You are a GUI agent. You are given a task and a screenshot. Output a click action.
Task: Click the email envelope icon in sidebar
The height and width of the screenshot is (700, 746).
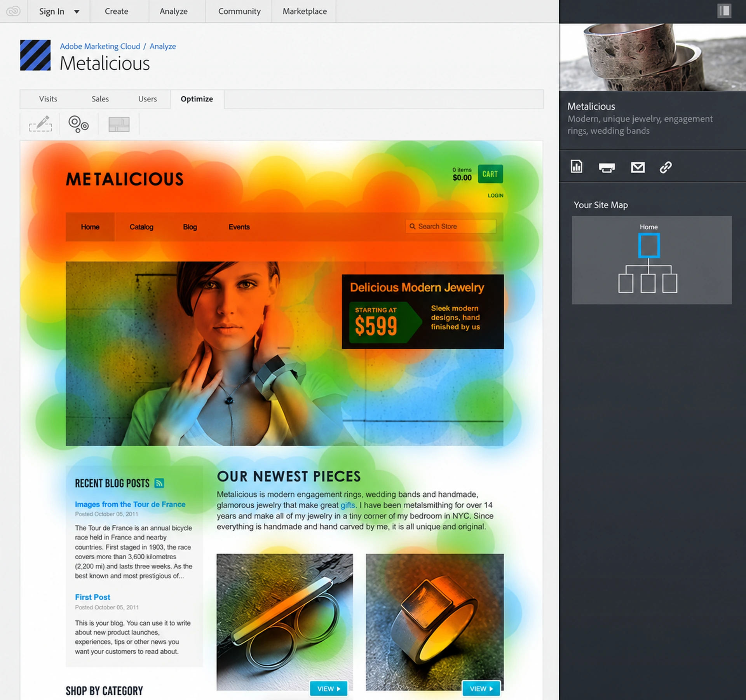tap(638, 168)
